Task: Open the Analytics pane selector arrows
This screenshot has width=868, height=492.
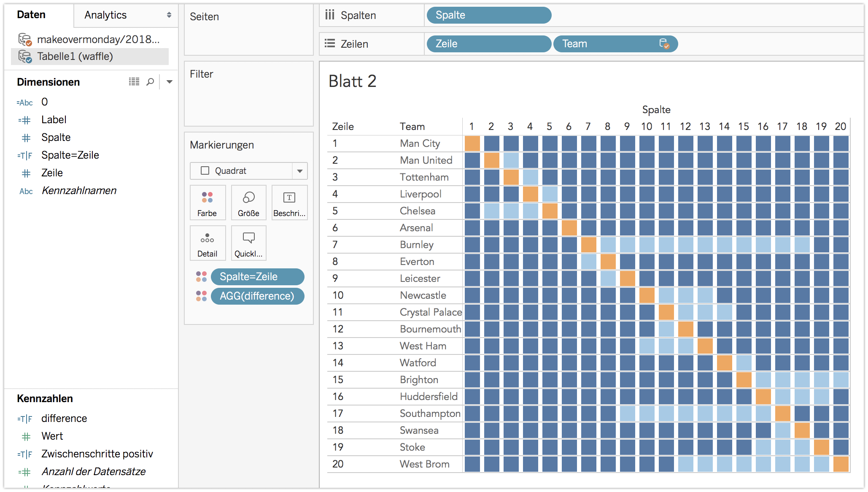Action: 169,15
